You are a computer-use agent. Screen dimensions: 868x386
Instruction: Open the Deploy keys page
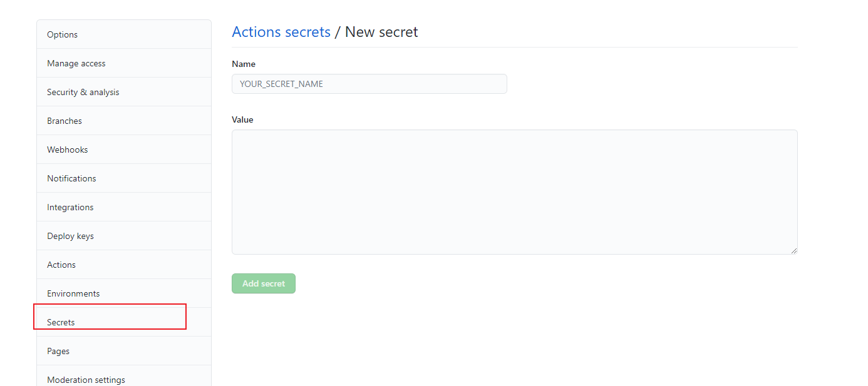[x=70, y=235]
